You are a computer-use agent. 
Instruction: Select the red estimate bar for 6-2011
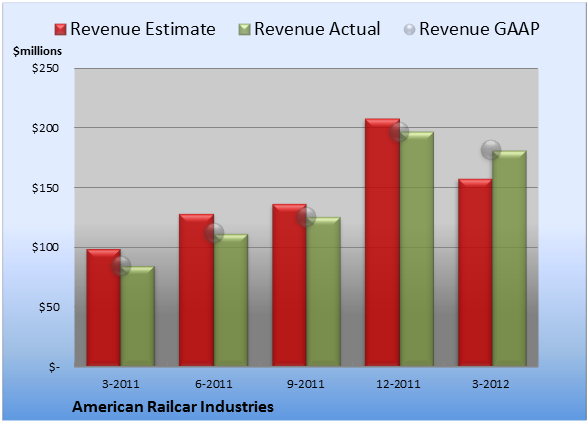coord(196,290)
